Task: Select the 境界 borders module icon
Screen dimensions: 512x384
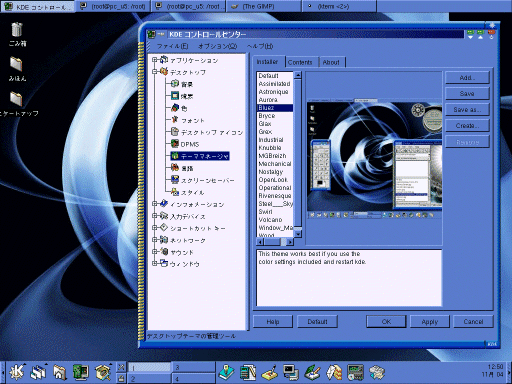Action: pos(175,96)
